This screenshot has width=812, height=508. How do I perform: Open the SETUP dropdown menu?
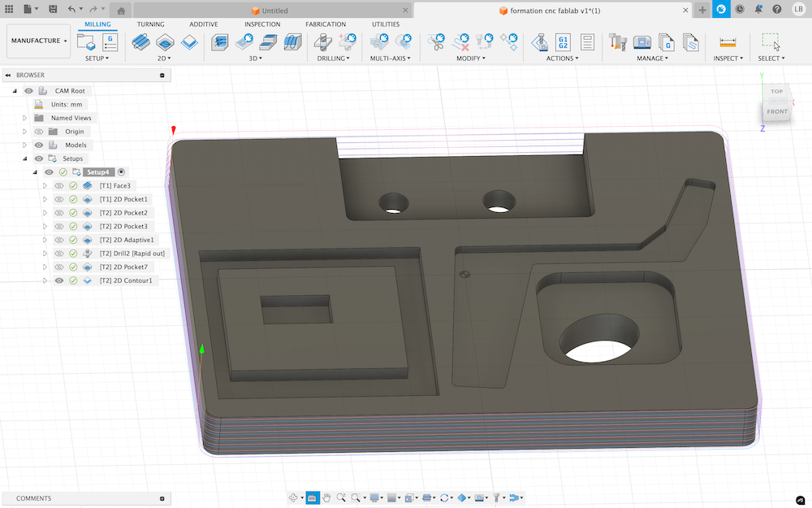(97, 59)
